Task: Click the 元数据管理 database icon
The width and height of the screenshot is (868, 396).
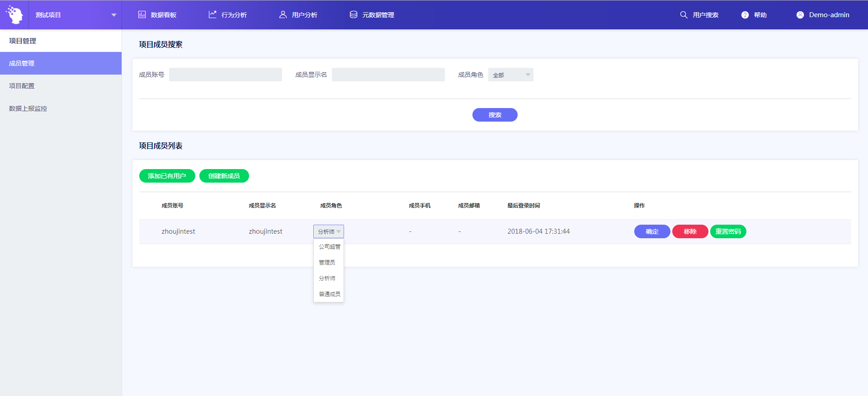Action: tap(354, 14)
